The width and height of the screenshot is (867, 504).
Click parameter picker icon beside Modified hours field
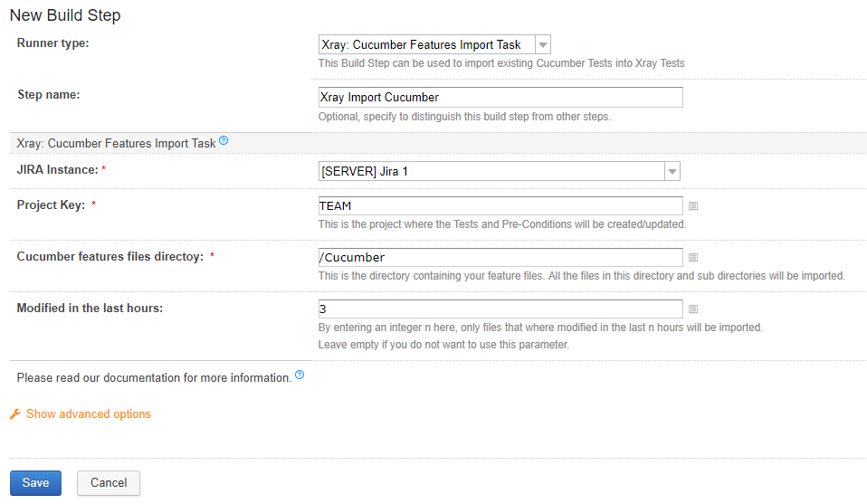pos(693,309)
